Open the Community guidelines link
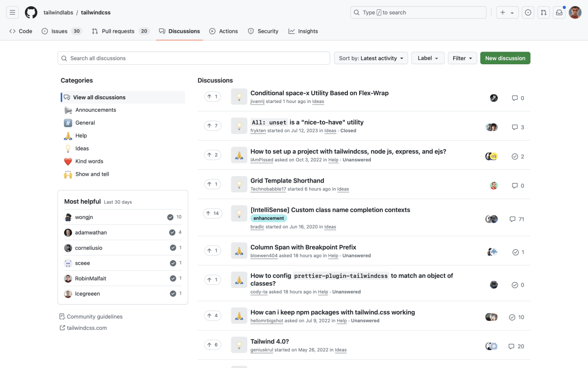This screenshot has width=588, height=368. pyautogui.click(x=91, y=316)
